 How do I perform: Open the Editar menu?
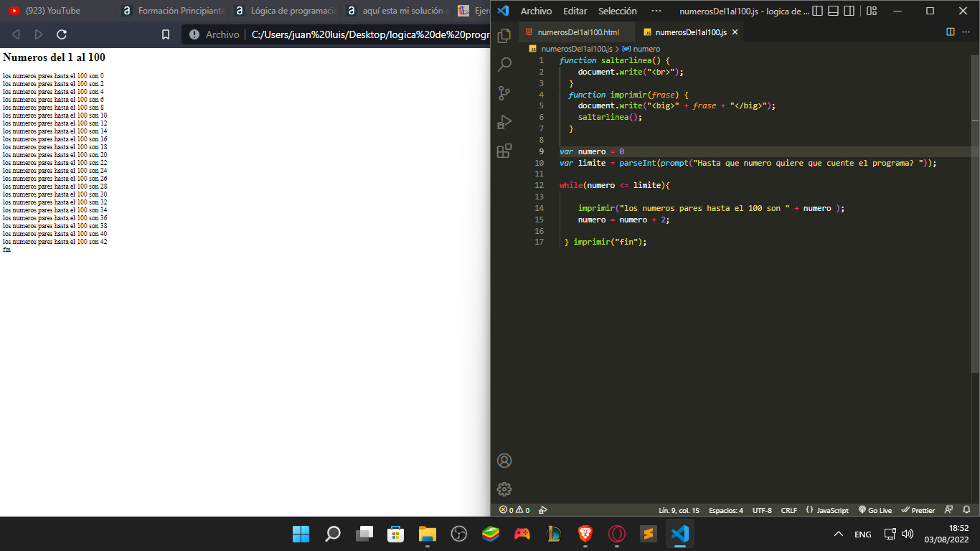tap(575, 11)
